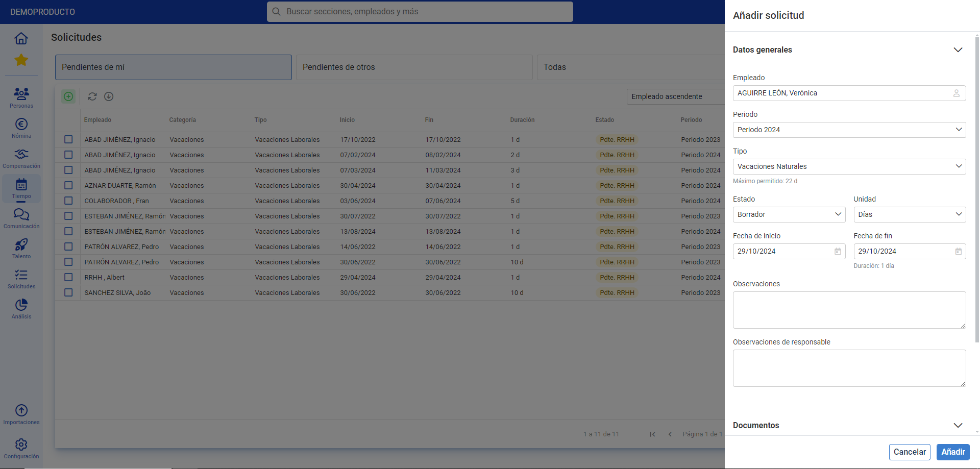Viewport: 980px width, 469px height.
Task: Open the Tipo Vacaciones Naturales dropdown
Action: [849, 166]
